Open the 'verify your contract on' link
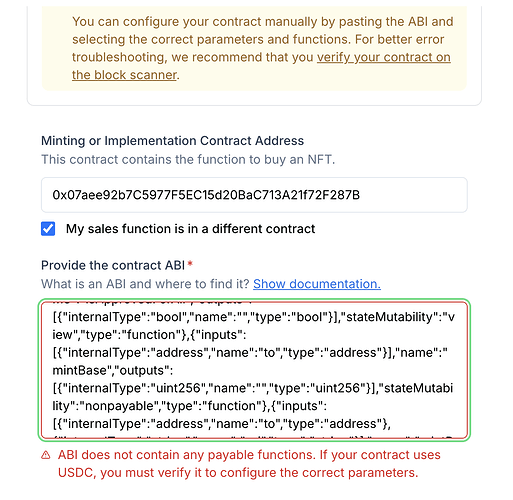Image resolution: width=513 pixels, height=500 pixels. (384, 57)
